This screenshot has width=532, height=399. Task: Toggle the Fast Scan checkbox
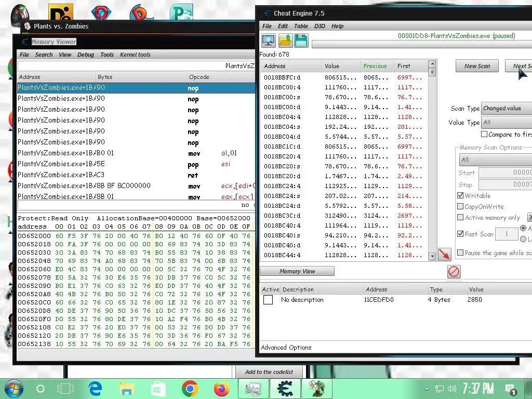[460, 234]
